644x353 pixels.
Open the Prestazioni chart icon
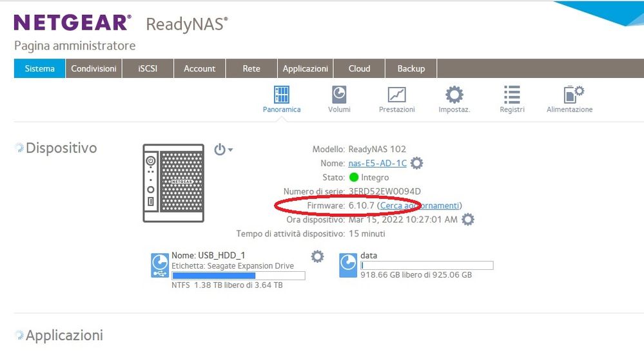click(396, 95)
